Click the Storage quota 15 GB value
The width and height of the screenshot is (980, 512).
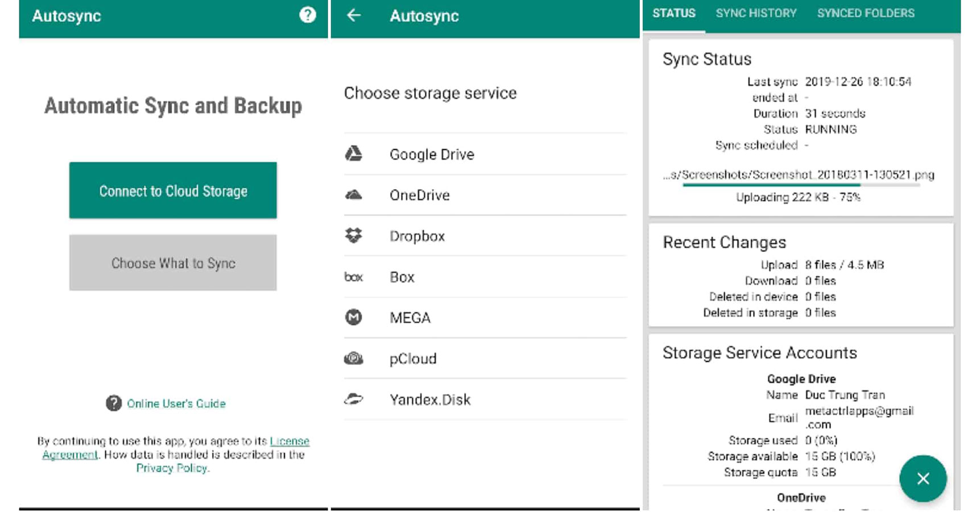pos(820,472)
